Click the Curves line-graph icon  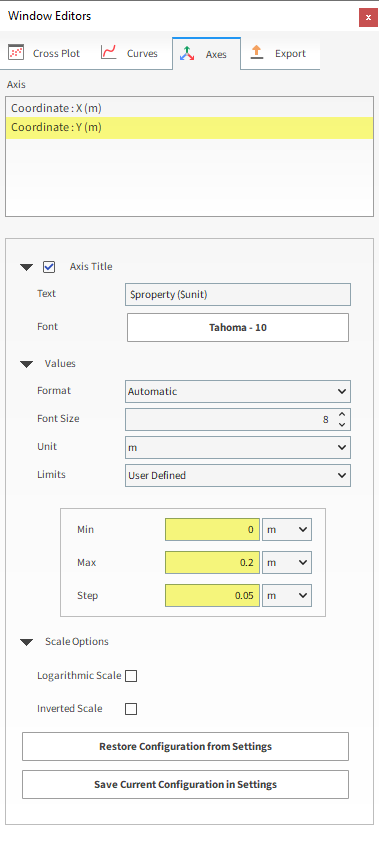(109, 53)
